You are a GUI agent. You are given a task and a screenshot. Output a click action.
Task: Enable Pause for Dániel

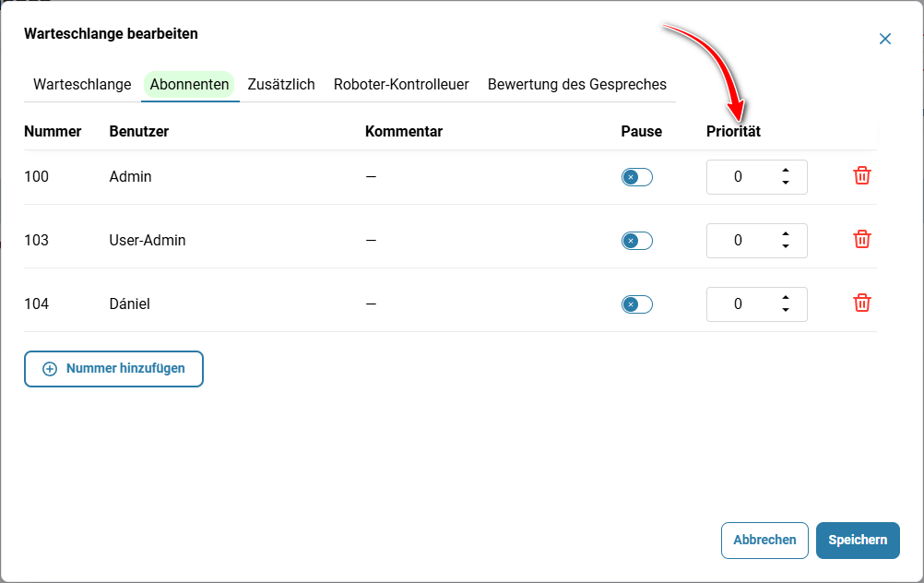tap(637, 304)
